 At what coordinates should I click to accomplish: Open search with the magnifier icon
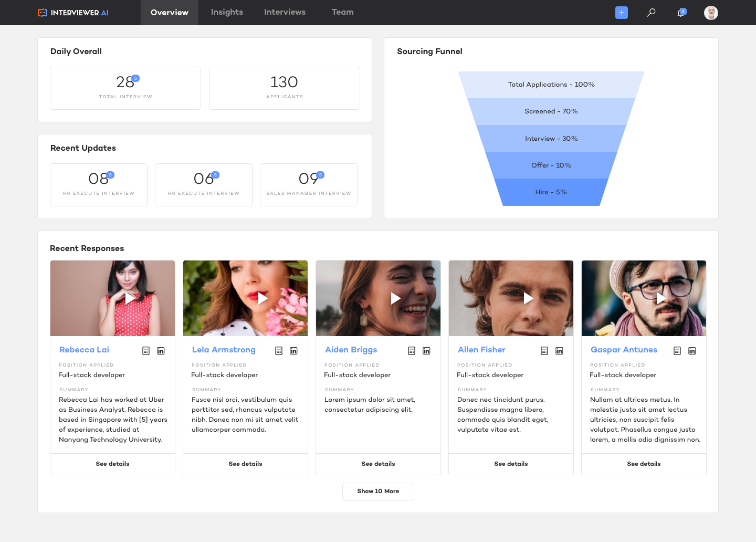point(651,13)
